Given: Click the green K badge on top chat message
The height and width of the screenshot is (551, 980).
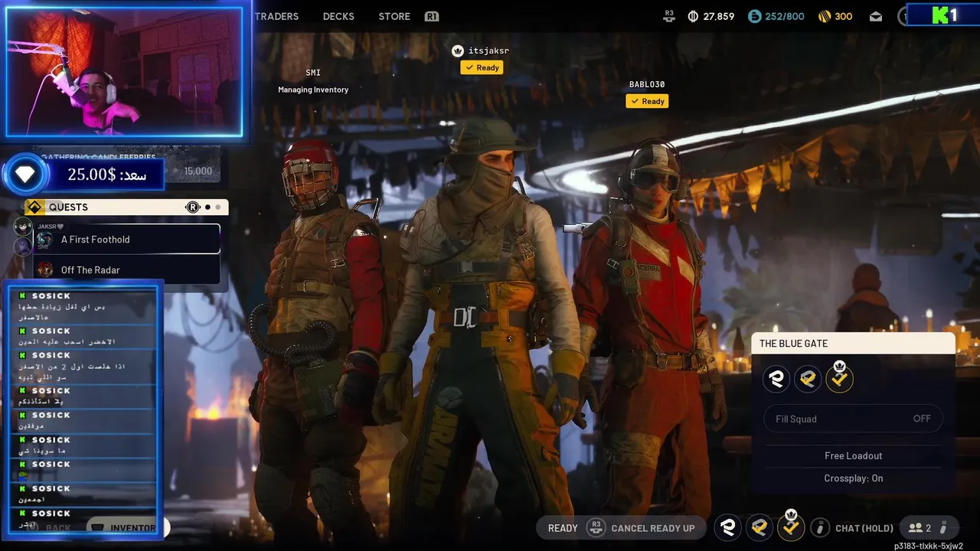Looking at the screenshot, I should (22, 295).
